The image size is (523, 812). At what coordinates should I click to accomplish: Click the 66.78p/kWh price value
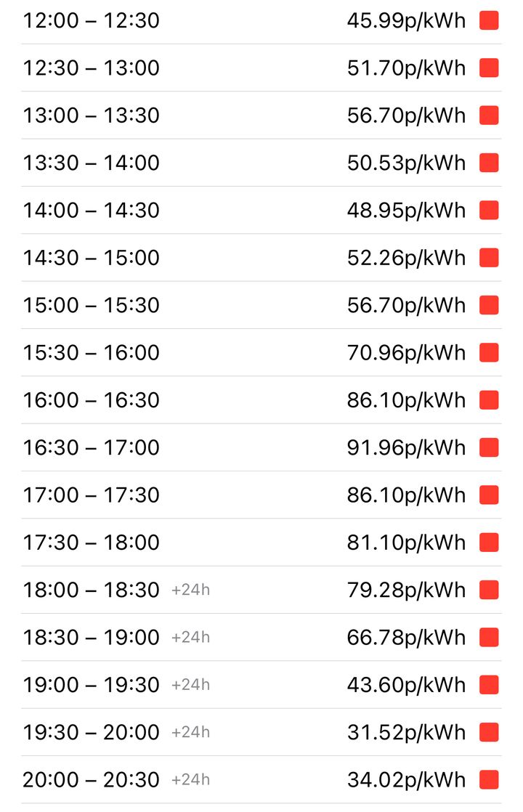[x=407, y=638]
